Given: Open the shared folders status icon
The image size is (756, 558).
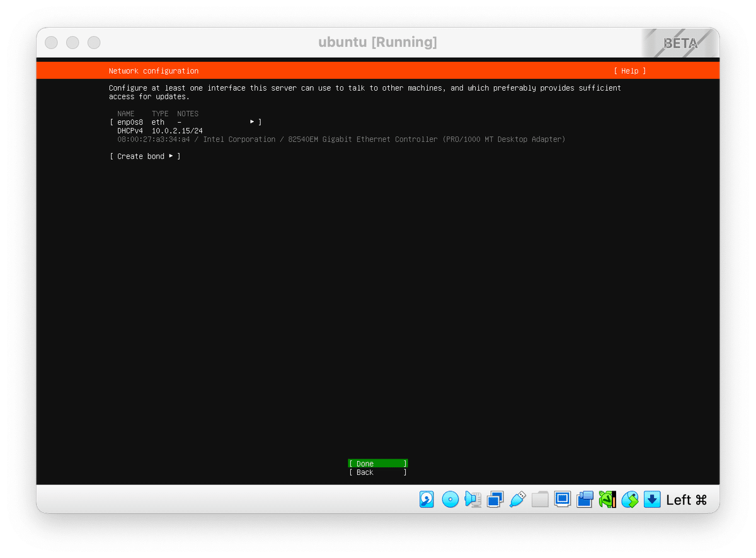Looking at the screenshot, I should pos(540,499).
